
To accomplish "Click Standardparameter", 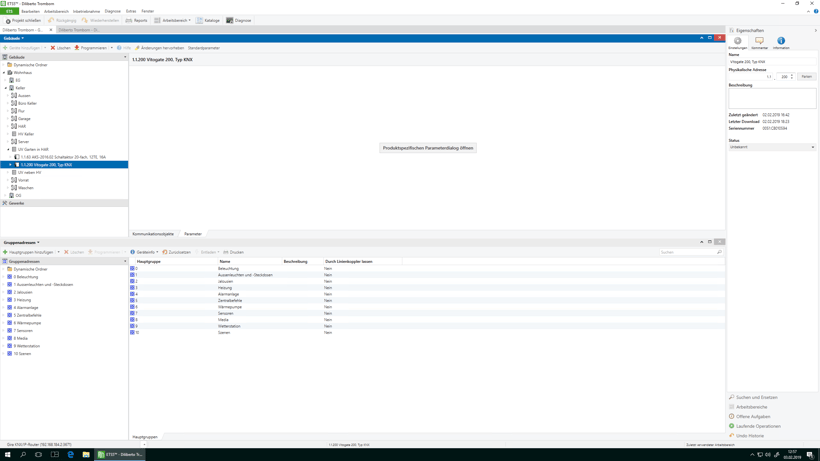I will [203, 48].
